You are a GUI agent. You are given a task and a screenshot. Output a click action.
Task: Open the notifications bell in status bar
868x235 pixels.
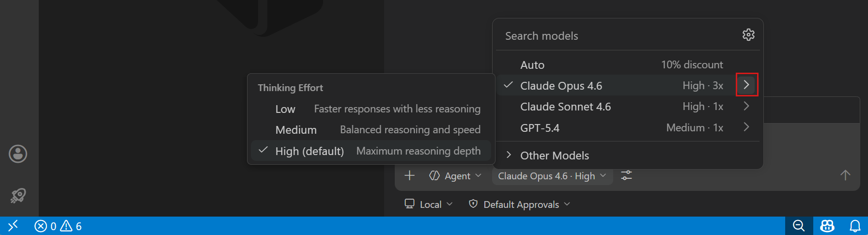(x=855, y=226)
